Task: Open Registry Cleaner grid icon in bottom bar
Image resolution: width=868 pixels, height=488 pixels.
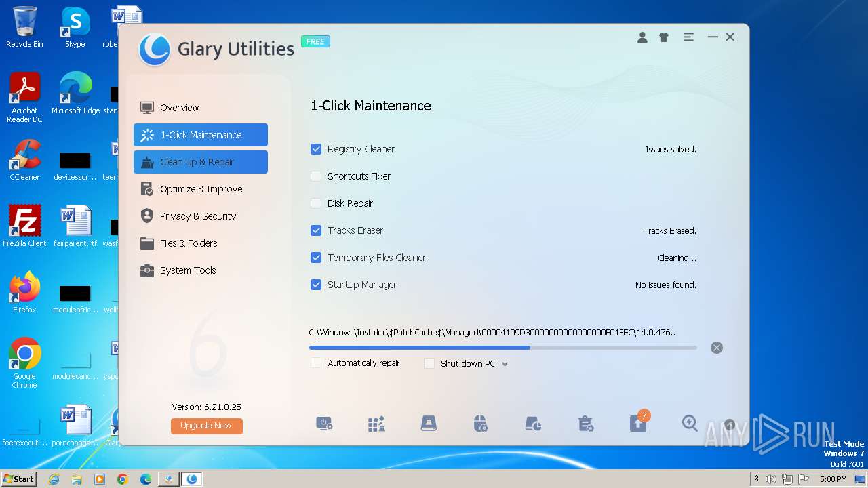Action: [376, 424]
